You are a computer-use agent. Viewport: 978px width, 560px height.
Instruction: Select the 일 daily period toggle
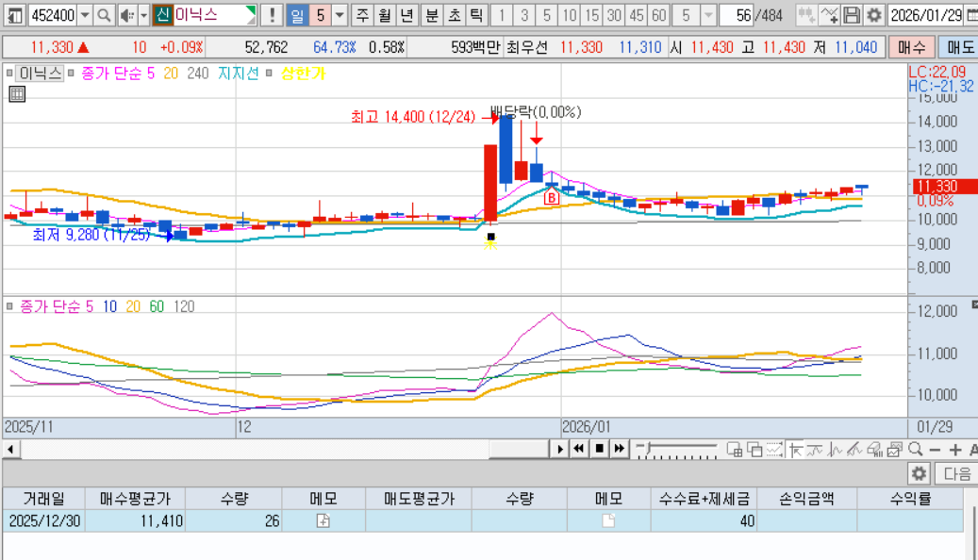[x=297, y=15]
